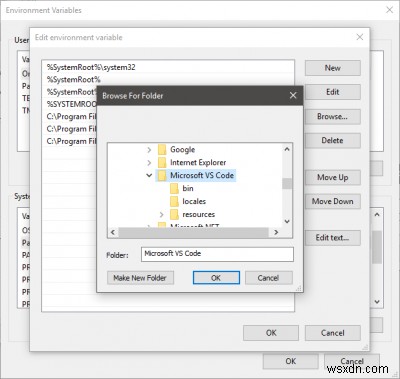Expand the Google folder node
This screenshot has width=400, height=379.
(x=149, y=150)
